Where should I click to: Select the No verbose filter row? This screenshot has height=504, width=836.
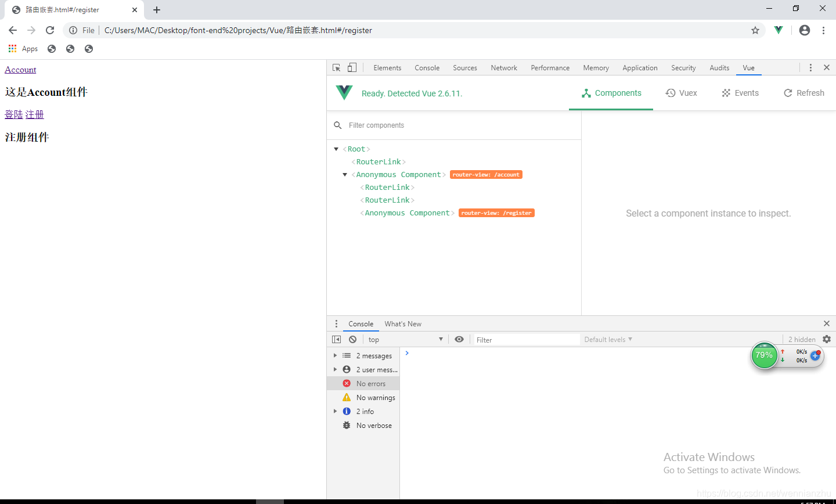point(363,425)
